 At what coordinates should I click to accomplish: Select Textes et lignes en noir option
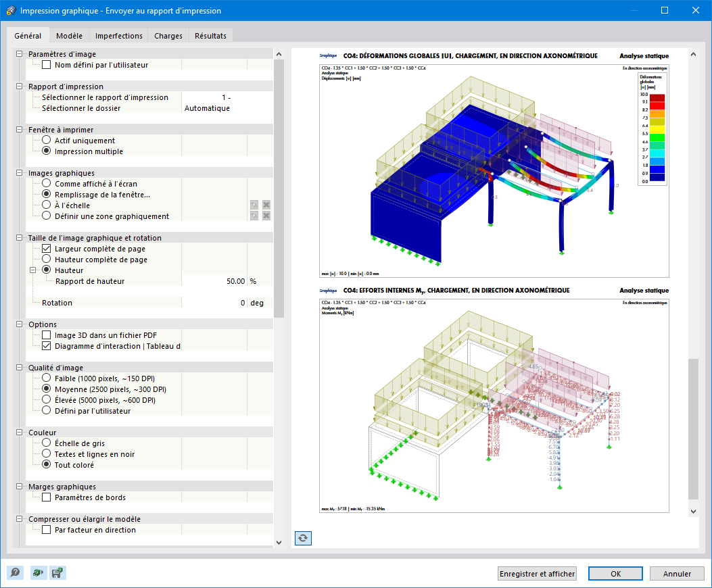click(46, 454)
